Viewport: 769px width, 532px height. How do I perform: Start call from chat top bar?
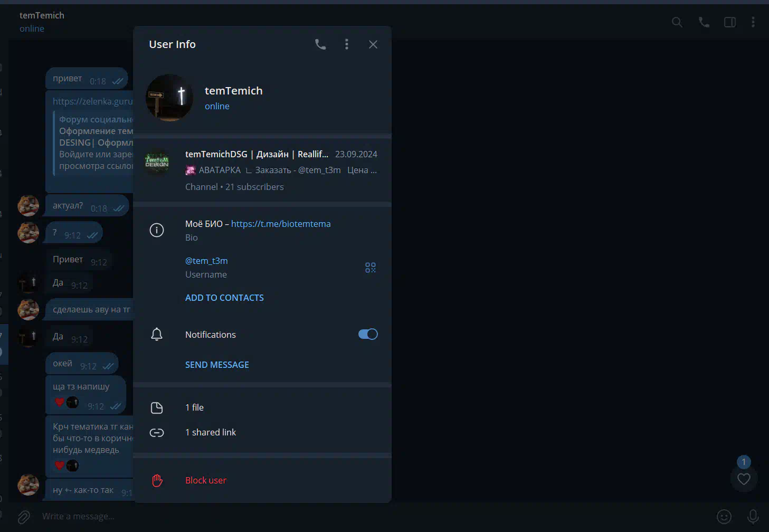coord(704,22)
